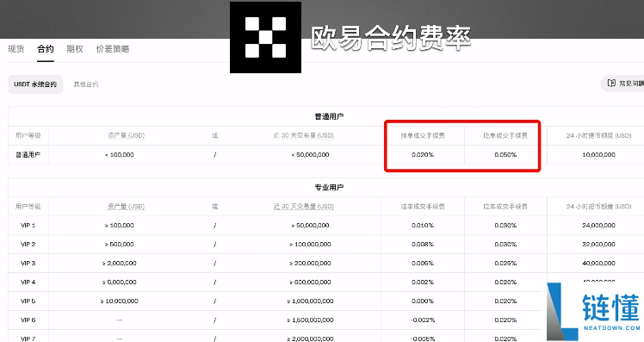Viewport: 644px width, 342px height.
Task: Click 24小时提币额度 header in 专业用户 table
Action: (599, 207)
